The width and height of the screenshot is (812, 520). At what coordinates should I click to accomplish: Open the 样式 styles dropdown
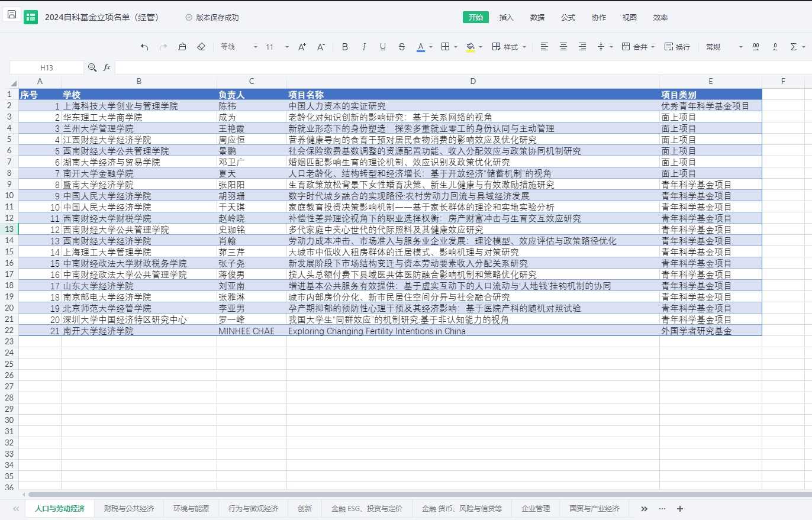click(x=509, y=47)
